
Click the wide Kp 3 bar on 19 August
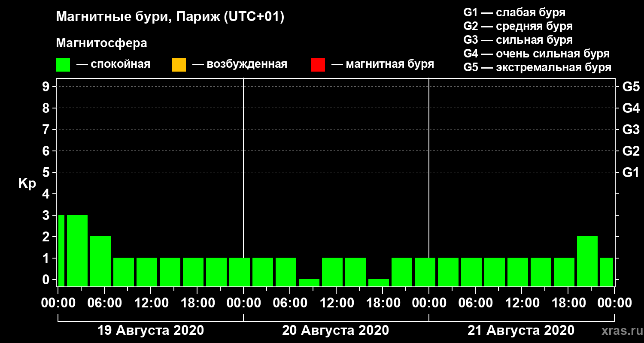77,250
